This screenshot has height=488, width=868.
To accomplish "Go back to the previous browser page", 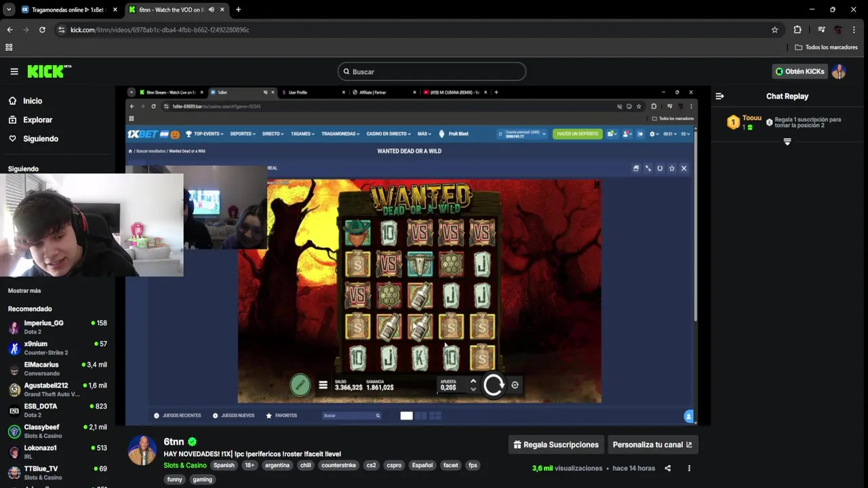I will [9, 30].
